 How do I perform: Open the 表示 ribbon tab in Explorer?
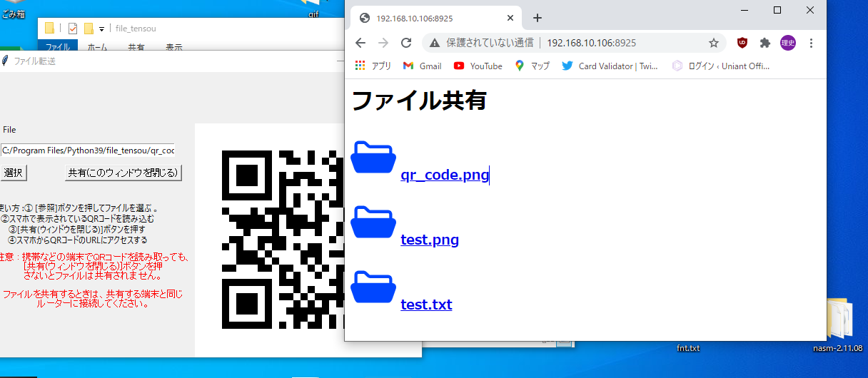click(x=173, y=47)
